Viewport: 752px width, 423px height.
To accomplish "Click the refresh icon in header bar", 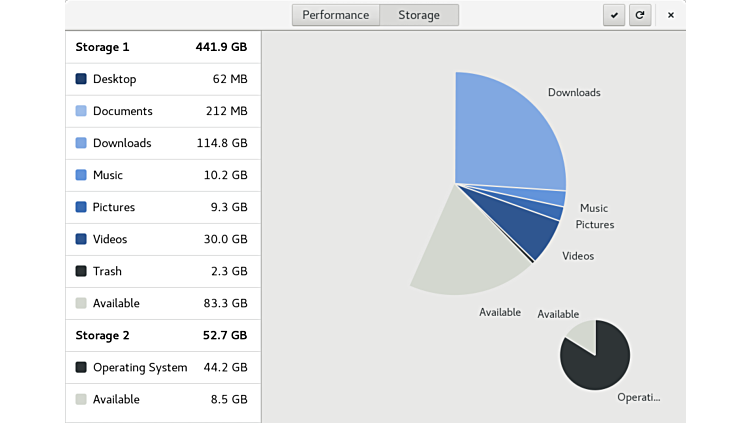I will click(x=639, y=15).
